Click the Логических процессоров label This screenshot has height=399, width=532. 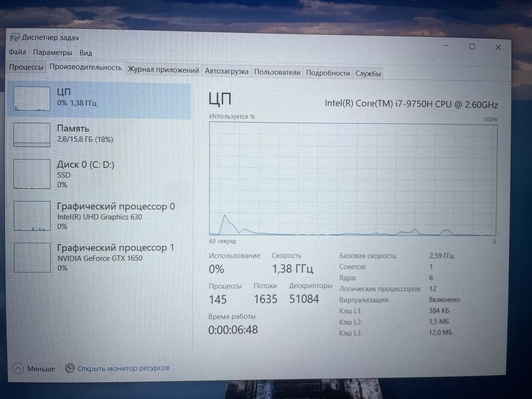tap(380, 289)
